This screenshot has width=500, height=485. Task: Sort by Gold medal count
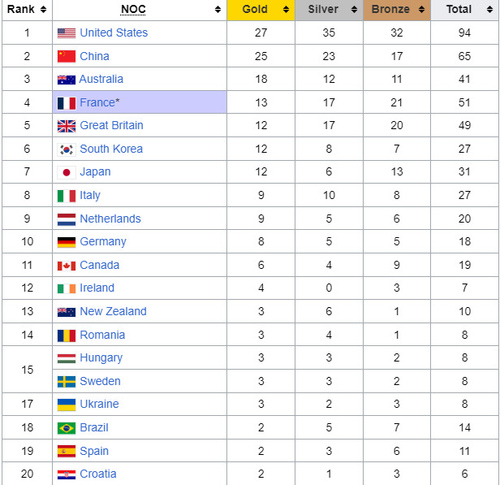pyautogui.click(x=286, y=9)
